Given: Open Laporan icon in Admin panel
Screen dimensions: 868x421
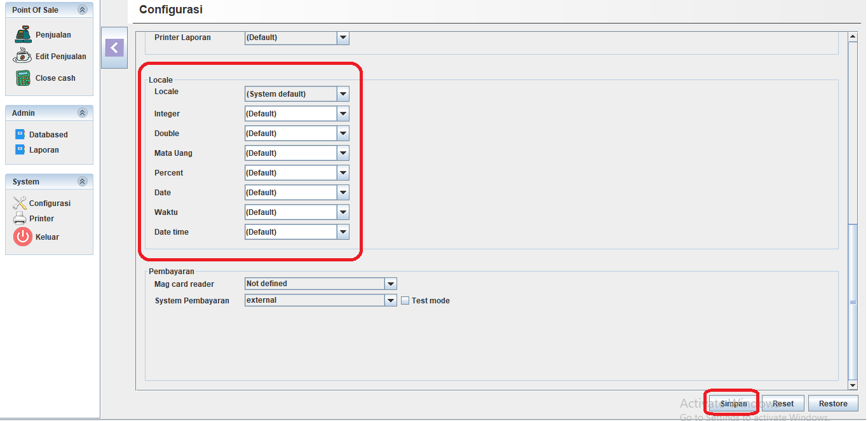Looking at the screenshot, I should 20,150.
